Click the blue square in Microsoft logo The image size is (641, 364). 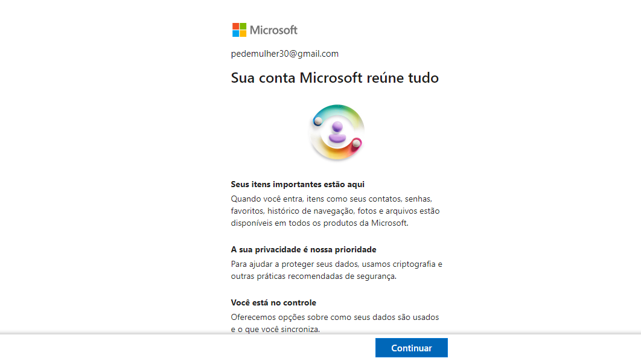235,34
